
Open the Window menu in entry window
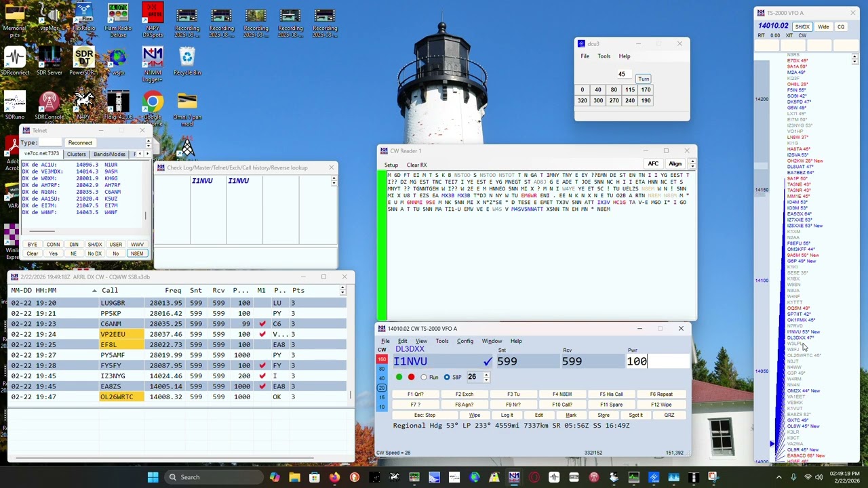tap(492, 341)
